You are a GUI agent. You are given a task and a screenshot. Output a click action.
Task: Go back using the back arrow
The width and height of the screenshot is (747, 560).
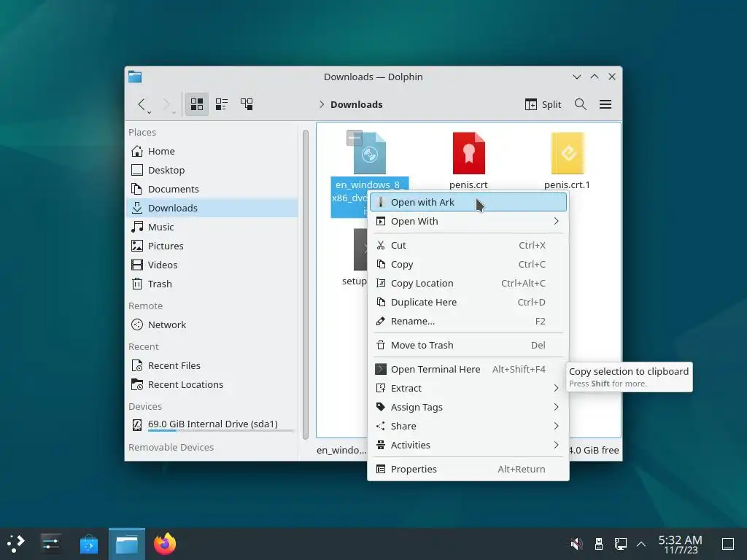pos(141,104)
